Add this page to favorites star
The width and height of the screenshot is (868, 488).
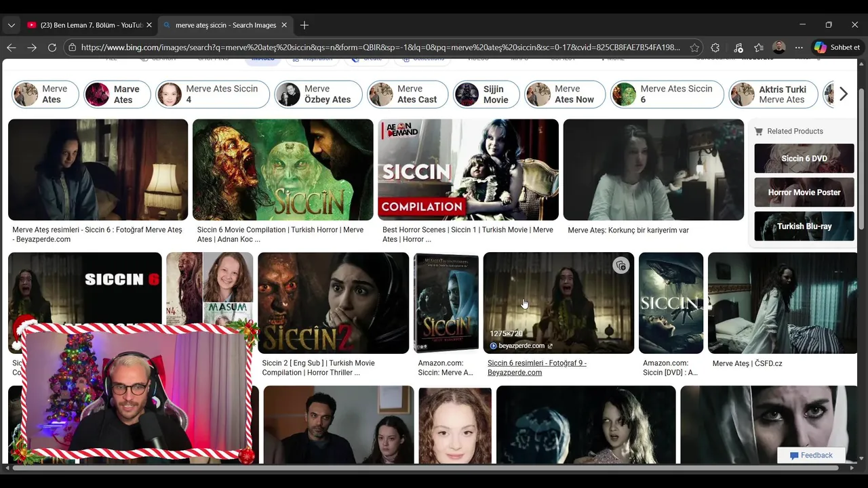[694, 47]
